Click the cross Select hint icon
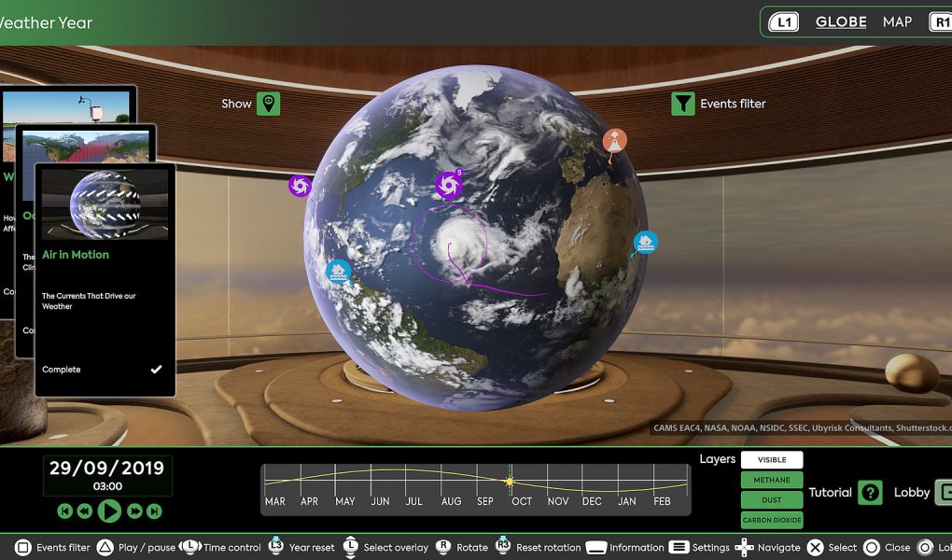Image resolution: width=952 pixels, height=560 pixels. pos(816,547)
